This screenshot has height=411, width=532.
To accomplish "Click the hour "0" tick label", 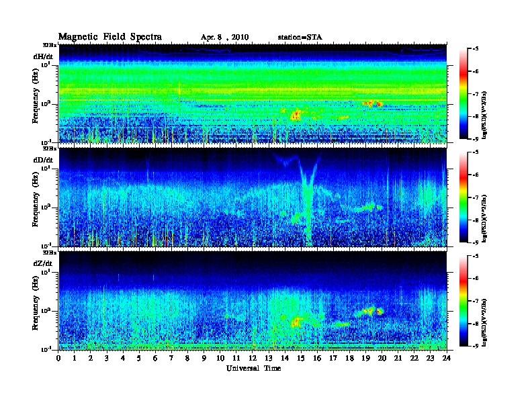I will click(58, 359).
